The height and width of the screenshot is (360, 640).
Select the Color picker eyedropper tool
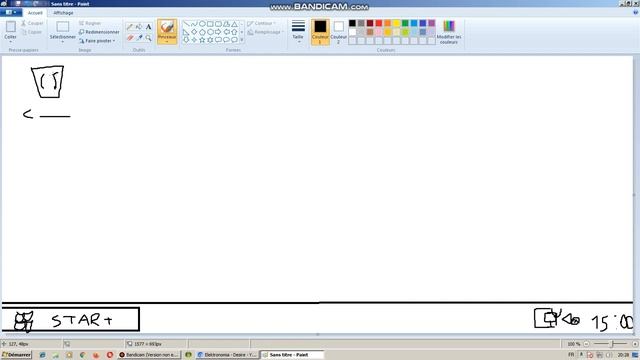pyautogui.click(x=139, y=38)
